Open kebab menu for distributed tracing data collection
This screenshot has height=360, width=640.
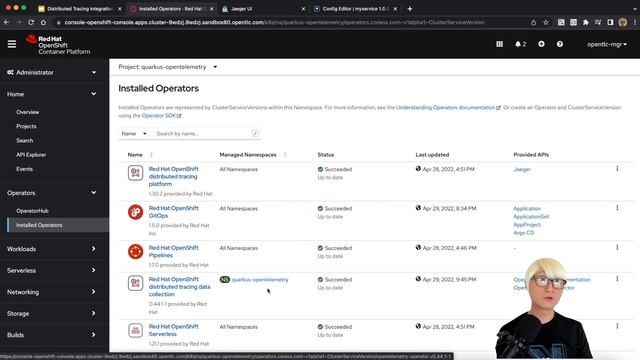[x=617, y=279]
